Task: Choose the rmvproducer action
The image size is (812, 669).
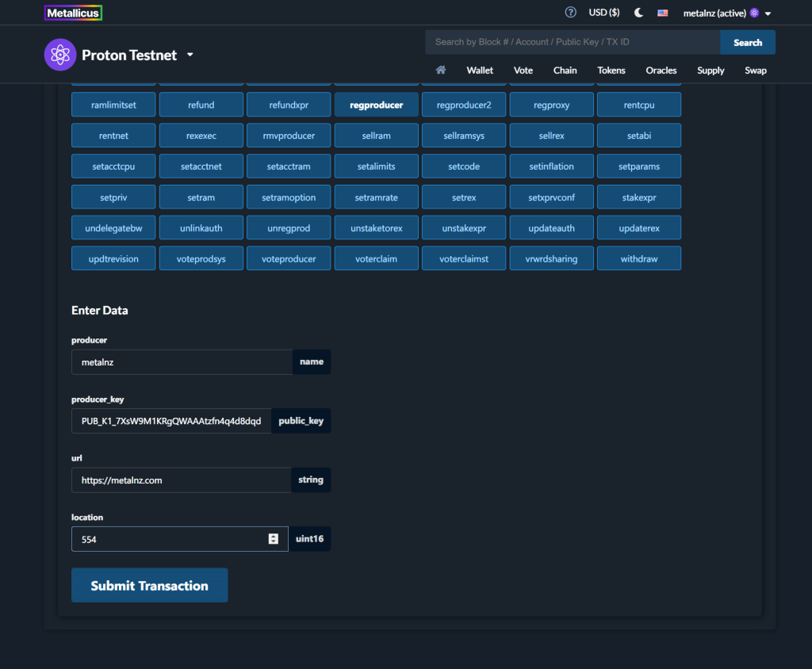Action: pyautogui.click(x=289, y=136)
